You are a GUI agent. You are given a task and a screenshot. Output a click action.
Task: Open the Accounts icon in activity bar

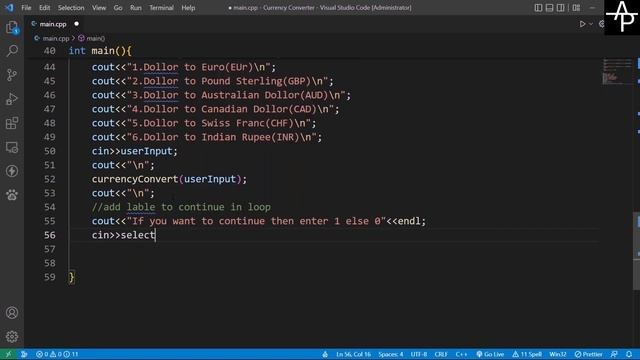[12, 313]
